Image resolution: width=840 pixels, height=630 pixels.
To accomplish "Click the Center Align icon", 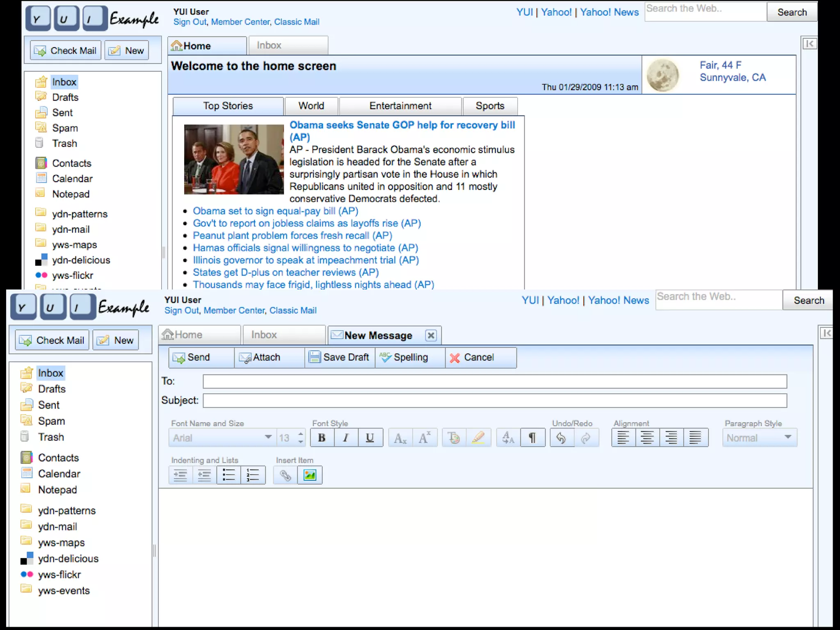I will [x=647, y=438].
